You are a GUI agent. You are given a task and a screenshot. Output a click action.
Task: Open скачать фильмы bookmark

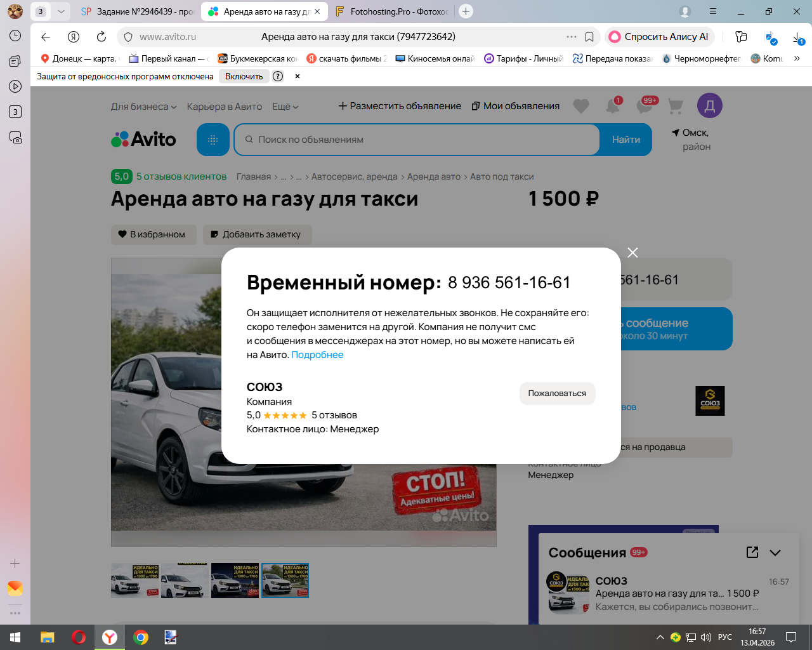coord(346,58)
